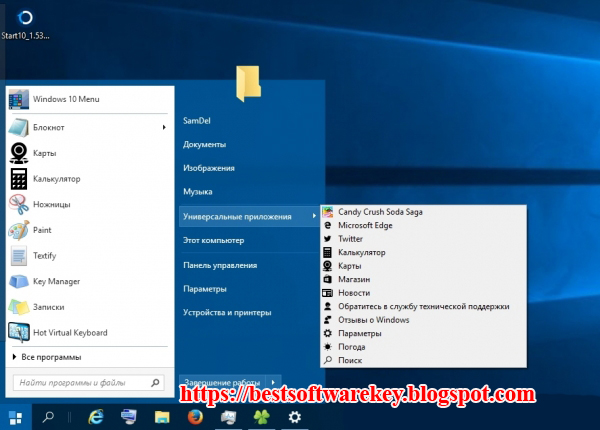The width and height of the screenshot is (600, 430).
Task: Open File Explorer from taskbar
Action: coord(162,417)
